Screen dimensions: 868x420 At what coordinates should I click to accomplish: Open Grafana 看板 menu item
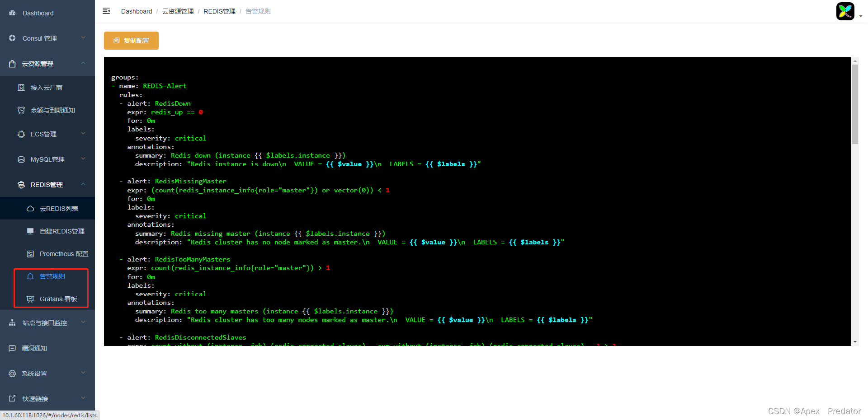click(x=47, y=299)
